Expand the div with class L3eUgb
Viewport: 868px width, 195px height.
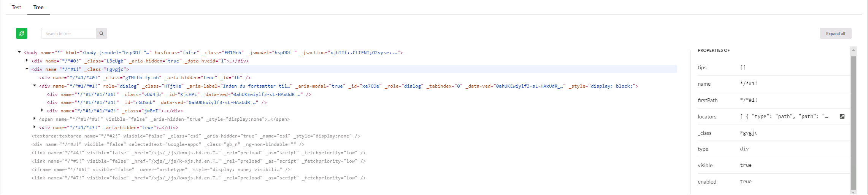[x=27, y=61]
